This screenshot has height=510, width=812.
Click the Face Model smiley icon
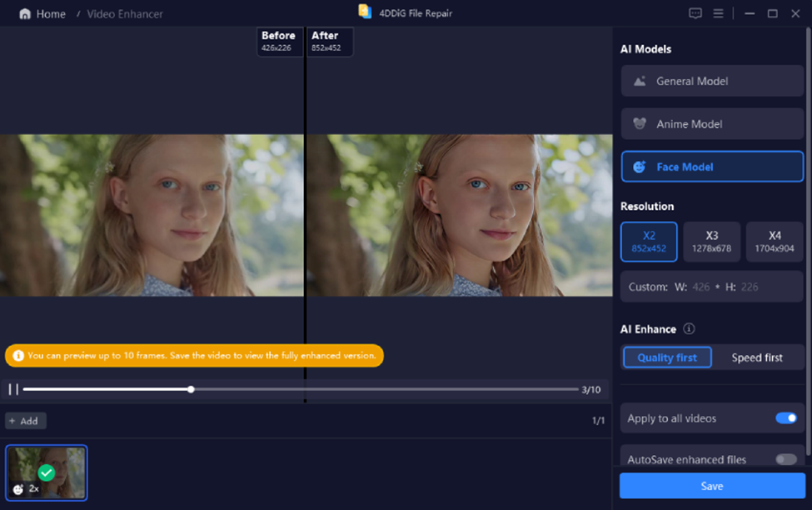[x=640, y=167]
